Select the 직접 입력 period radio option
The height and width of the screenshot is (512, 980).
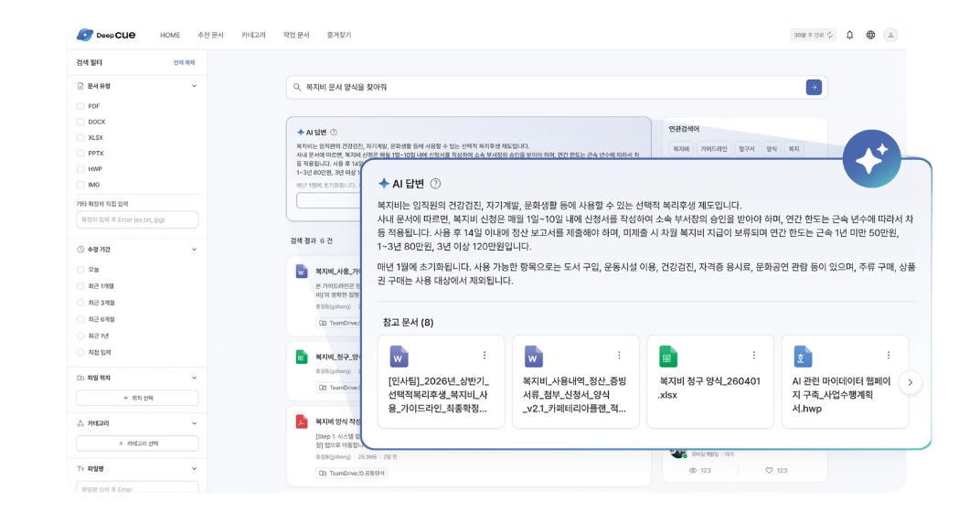[x=80, y=353]
